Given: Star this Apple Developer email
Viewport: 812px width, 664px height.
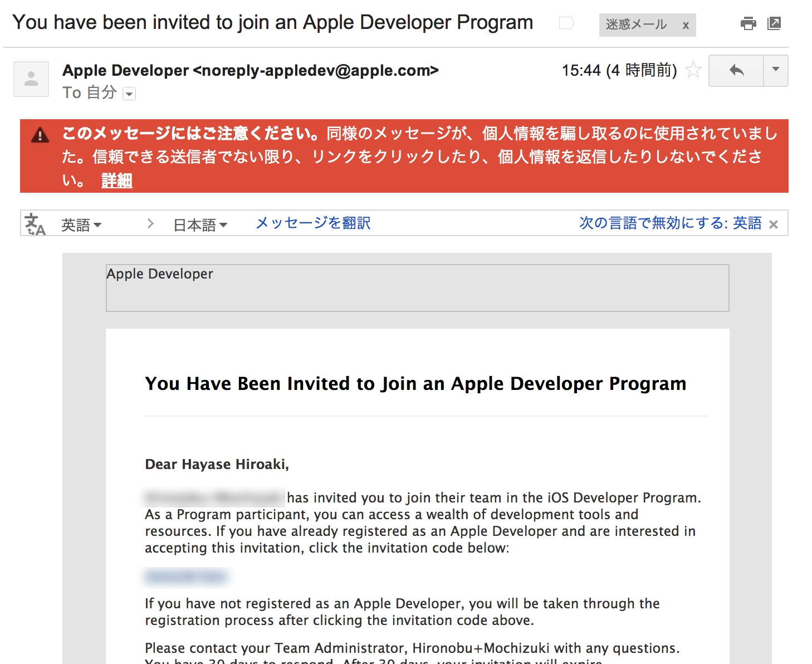Looking at the screenshot, I should [x=693, y=70].
